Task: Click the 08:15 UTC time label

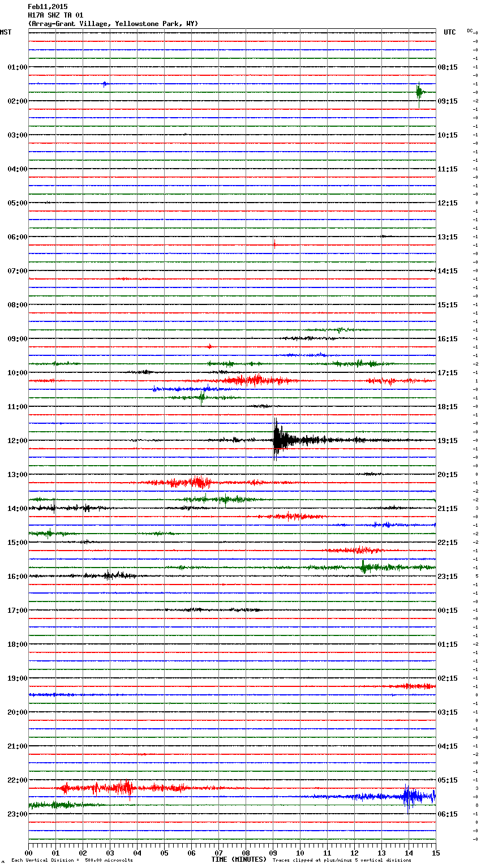Action: click(x=448, y=67)
